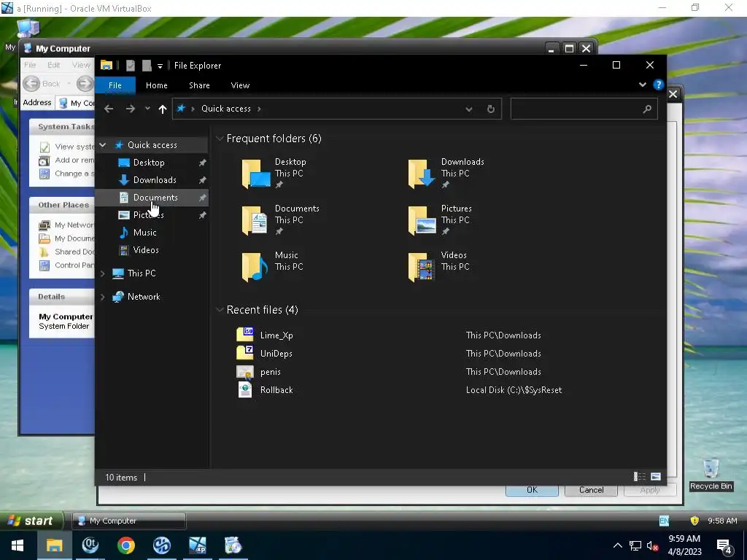Open Recycle Bin desktop icon
The height and width of the screenshot is (560, 747).
click(x=711, y=474)
